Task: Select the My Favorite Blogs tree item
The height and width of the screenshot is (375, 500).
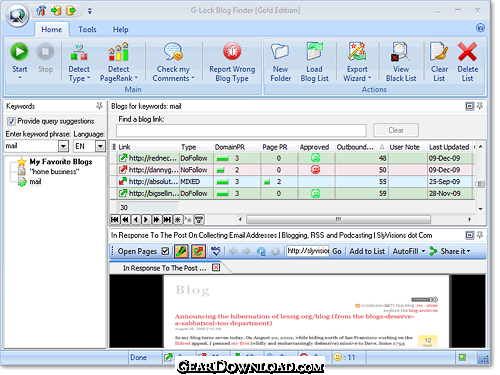Action: tap(61, 162)
